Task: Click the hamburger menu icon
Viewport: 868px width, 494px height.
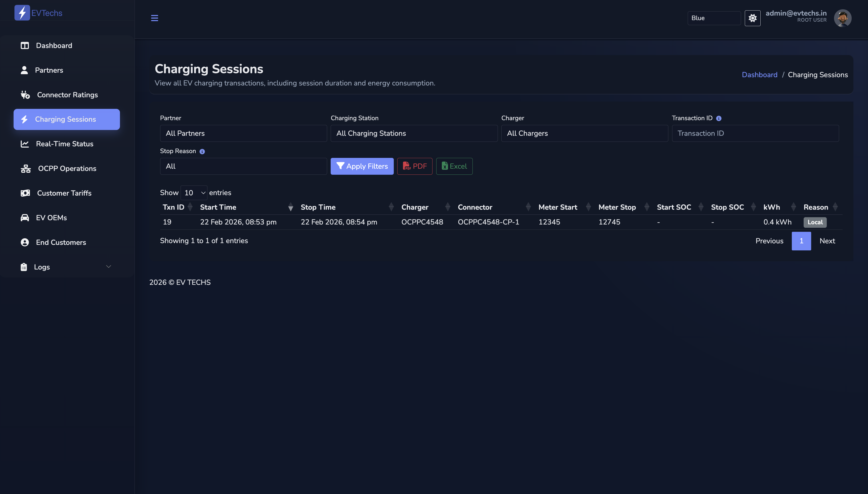Action: tap(154, 18)
